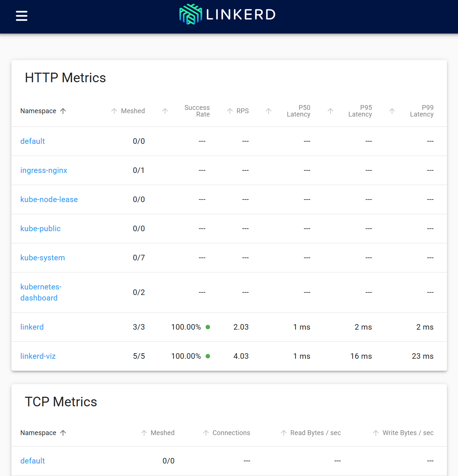Open default namespace in TCP Metrics
458x476 pixels.
click(x=33, y=461)
